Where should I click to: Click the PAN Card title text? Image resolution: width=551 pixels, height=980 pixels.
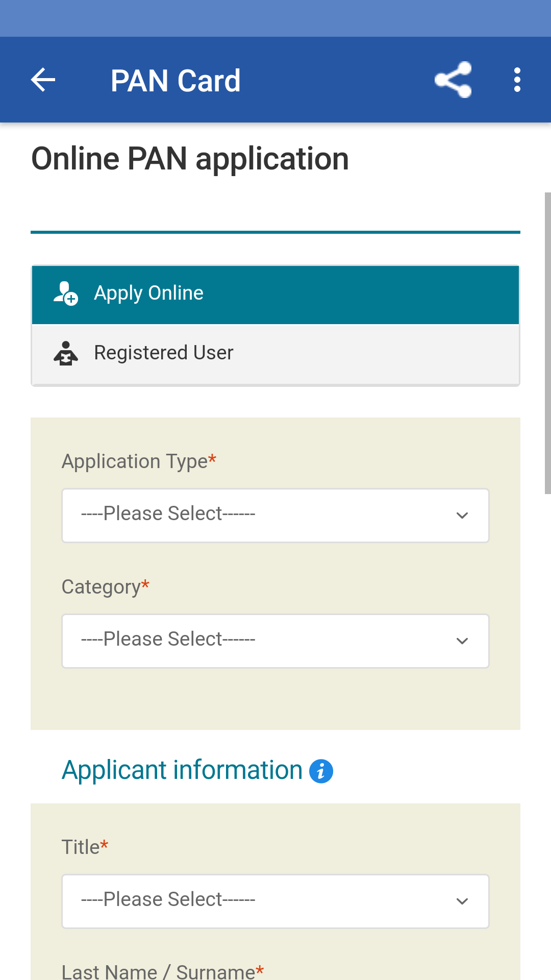point(176,81)
